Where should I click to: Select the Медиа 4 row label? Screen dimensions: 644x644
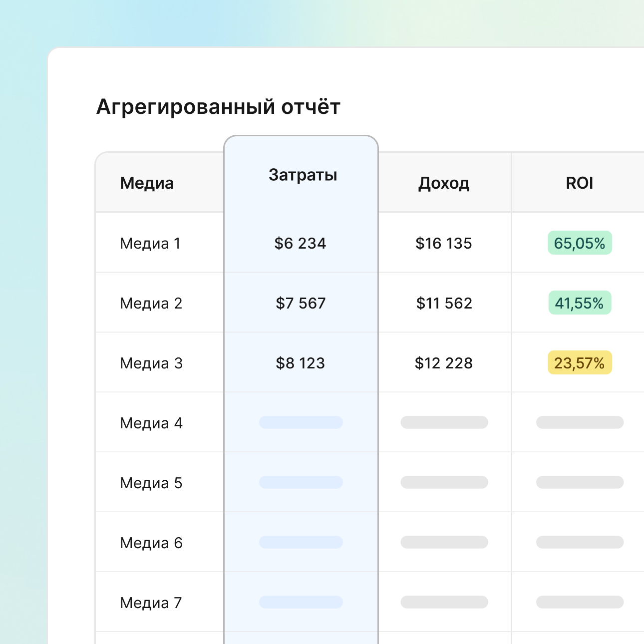point(151,423)
